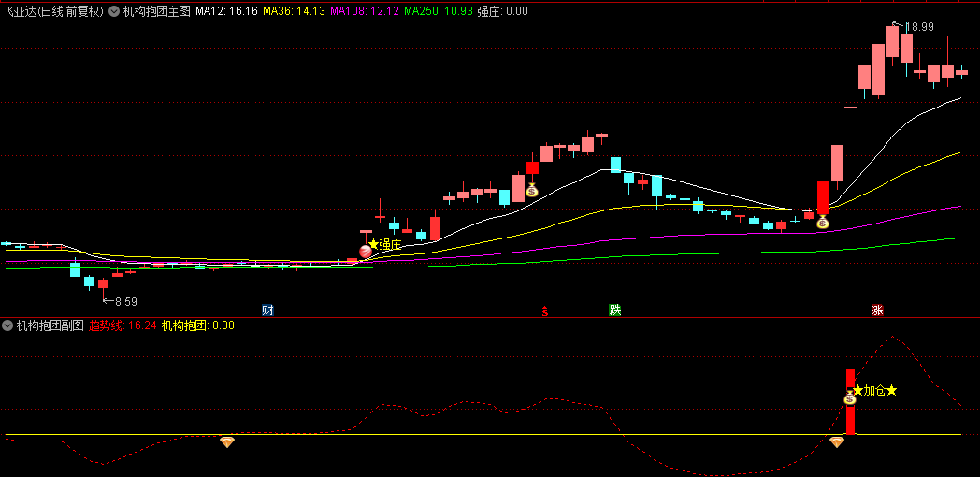980x477 pixels.
Task: Expand the 机构抱团主图 indicator menu arrow
Action: click(x=114, y=11)
